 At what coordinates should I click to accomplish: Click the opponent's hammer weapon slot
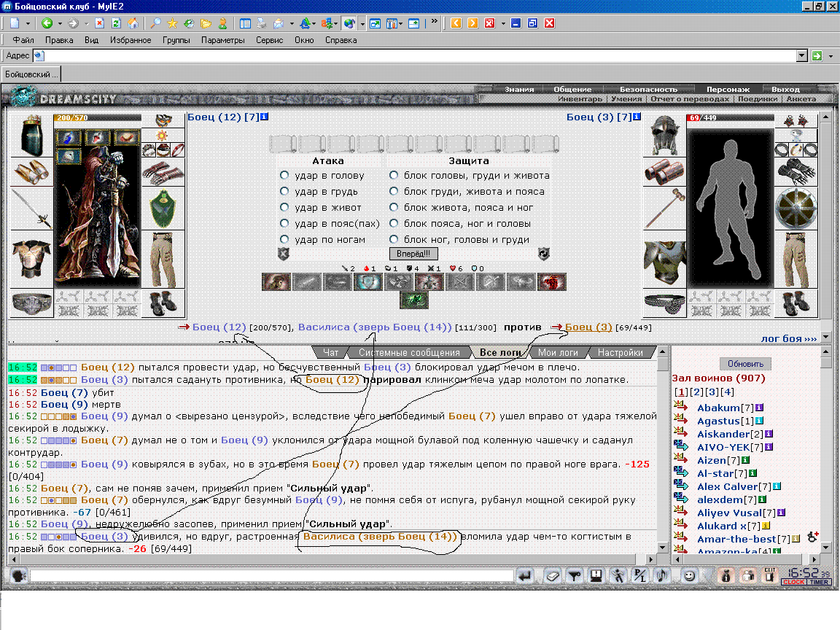click(664, 209)
